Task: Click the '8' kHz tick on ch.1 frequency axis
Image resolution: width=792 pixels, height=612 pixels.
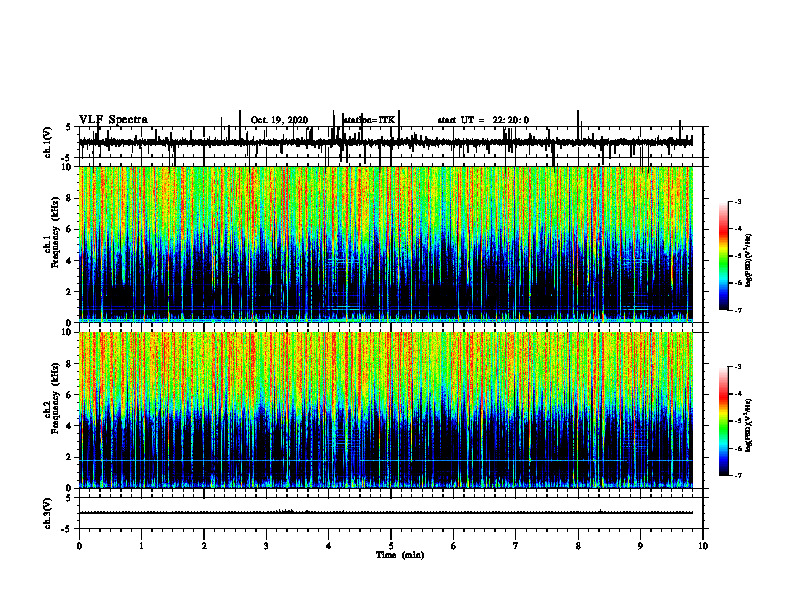Action: (x=70, y=198)
